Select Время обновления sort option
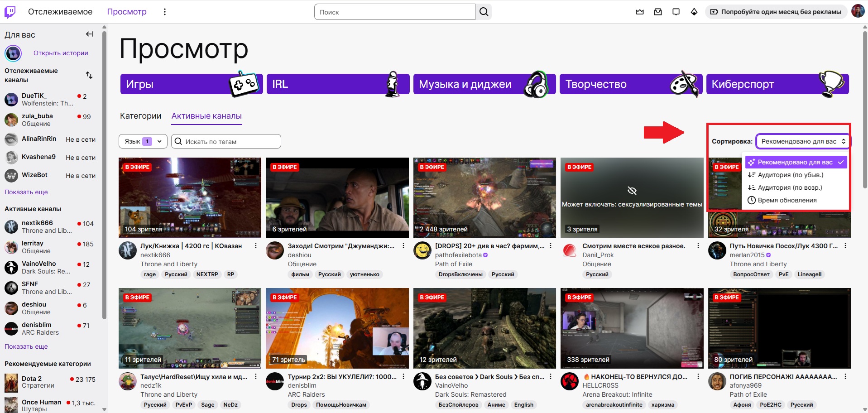The height and width of the screenshot is (413, 868). tap(796, 200)
